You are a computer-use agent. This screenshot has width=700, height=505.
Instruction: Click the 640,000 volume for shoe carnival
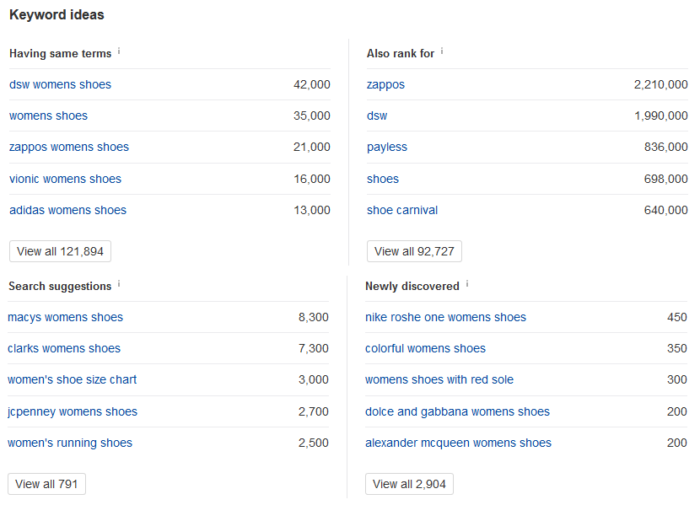666,210
